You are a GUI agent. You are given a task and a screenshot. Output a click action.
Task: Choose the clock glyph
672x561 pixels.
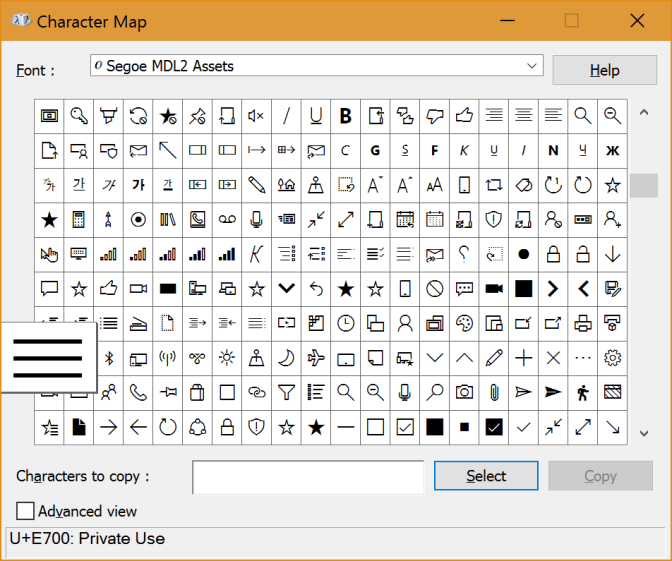tap(345, 323)
